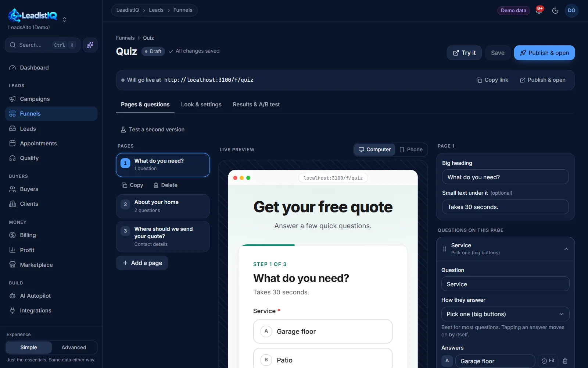Open Qualify in the sidebar
This screenshot has height=368, width=588.
coord(51,158)
